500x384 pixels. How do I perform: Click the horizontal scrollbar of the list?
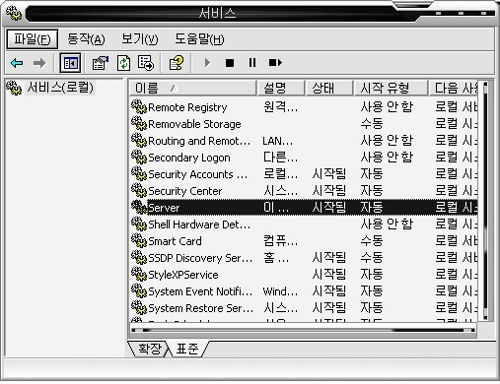(x=303, y=330)
